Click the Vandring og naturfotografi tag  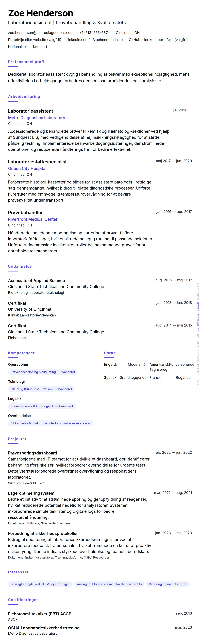click(168, 584)
